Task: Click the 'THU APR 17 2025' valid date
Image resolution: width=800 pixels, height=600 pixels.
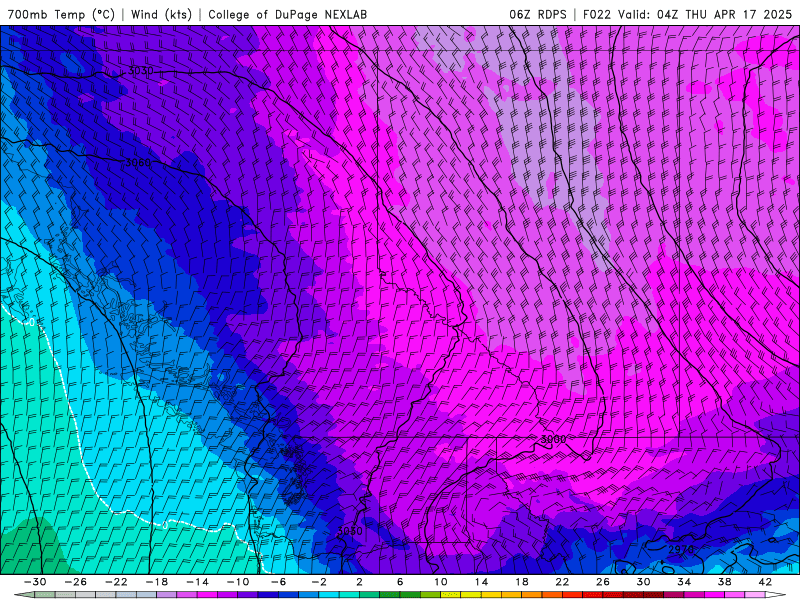Action: (738, 14)
